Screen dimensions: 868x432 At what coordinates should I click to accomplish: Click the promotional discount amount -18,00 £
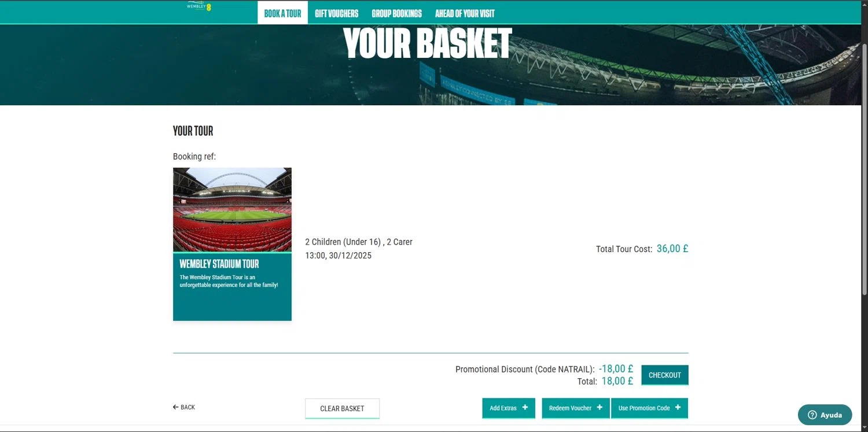pos(616,368)
